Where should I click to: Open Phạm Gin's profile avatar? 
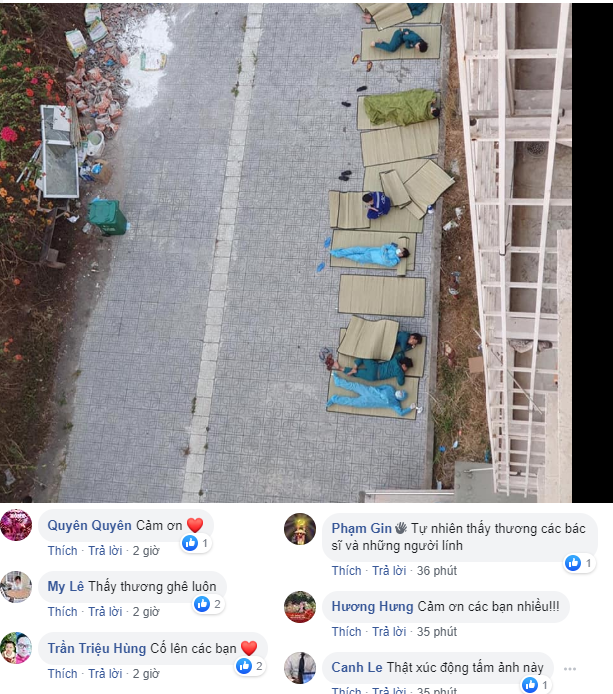tap(300, 529)
